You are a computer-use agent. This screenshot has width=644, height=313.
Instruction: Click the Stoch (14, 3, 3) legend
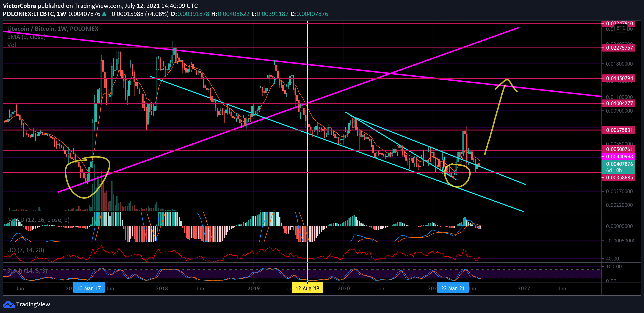(x=27, y=271)
